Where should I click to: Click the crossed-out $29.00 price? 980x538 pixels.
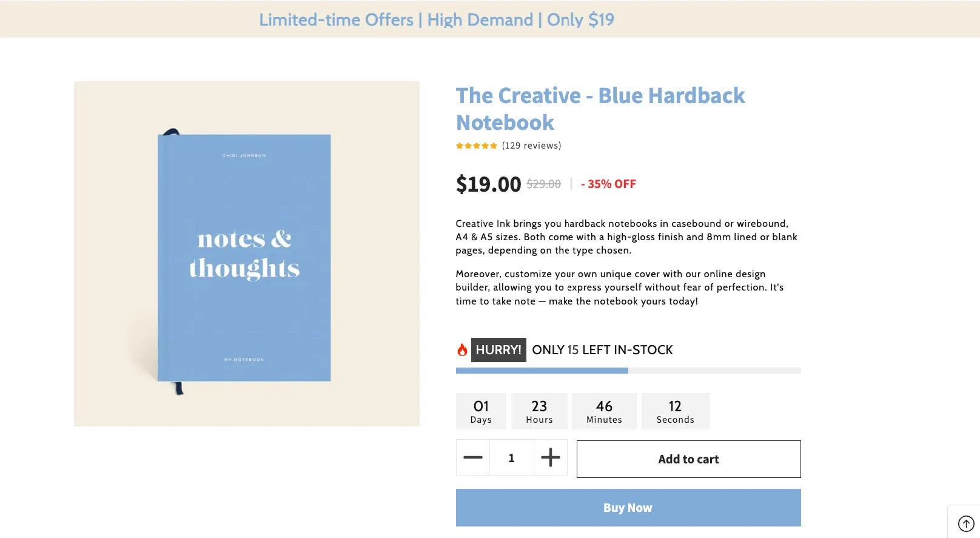point(543,184)
